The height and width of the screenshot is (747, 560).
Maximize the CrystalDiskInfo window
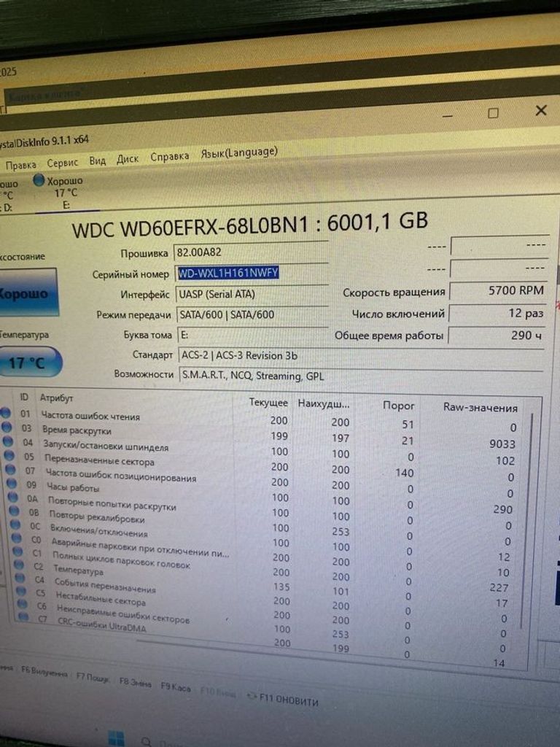[x=494, y=113]
